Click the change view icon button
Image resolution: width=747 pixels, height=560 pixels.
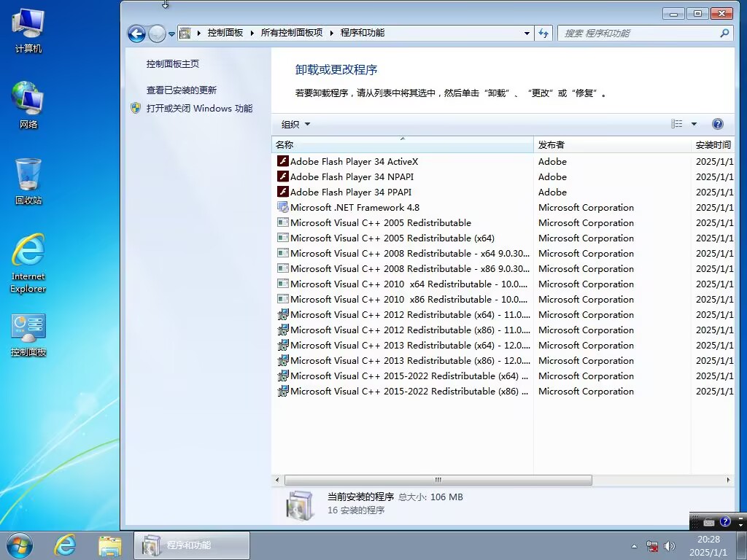[676, 124]
